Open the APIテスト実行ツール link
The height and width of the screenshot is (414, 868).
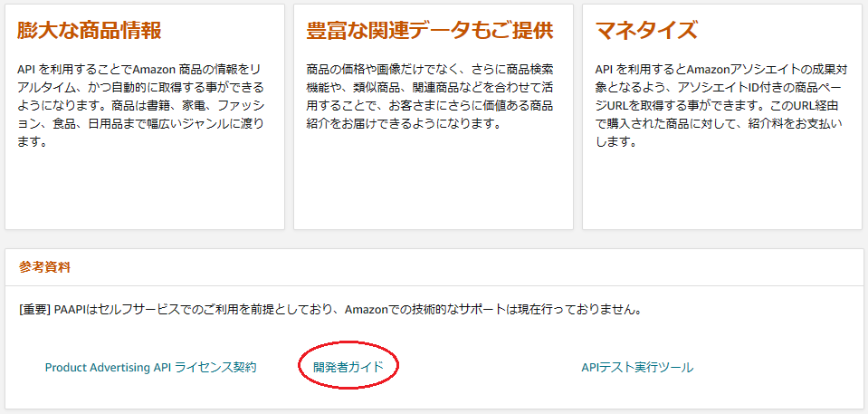(637, 367)
